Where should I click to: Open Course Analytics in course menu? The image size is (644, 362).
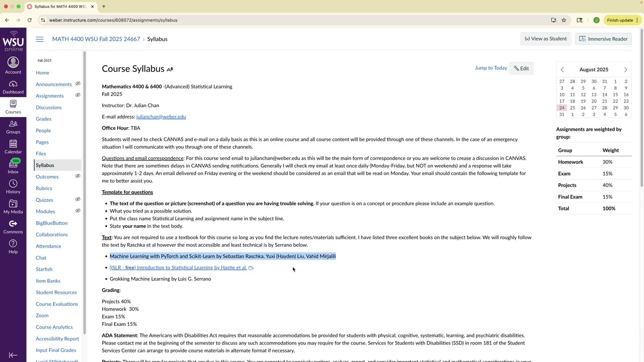(x=54, y=327)
